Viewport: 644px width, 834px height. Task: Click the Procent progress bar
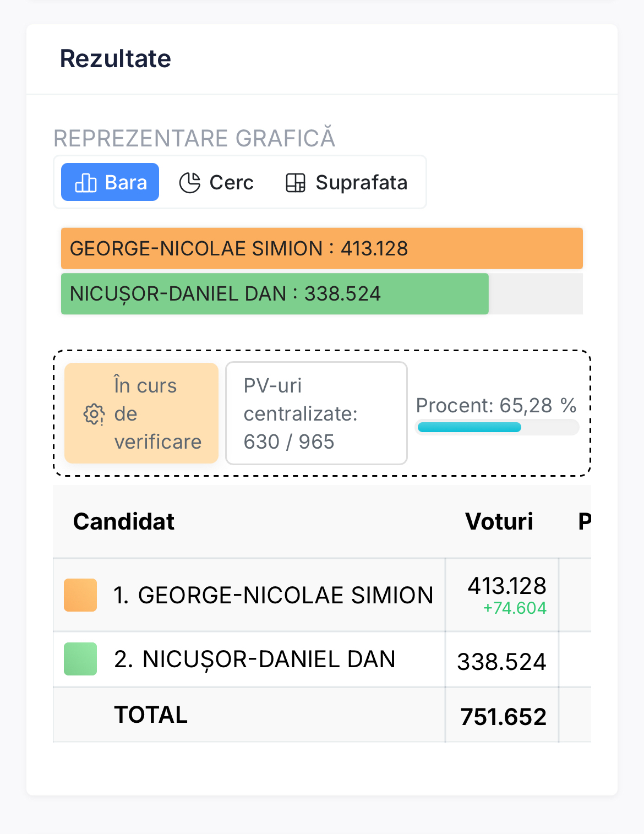click(497, 427)
